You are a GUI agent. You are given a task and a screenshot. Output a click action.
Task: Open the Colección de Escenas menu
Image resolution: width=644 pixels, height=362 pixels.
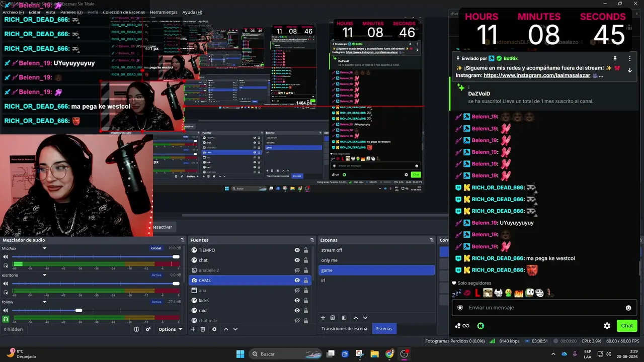[125, 12]
